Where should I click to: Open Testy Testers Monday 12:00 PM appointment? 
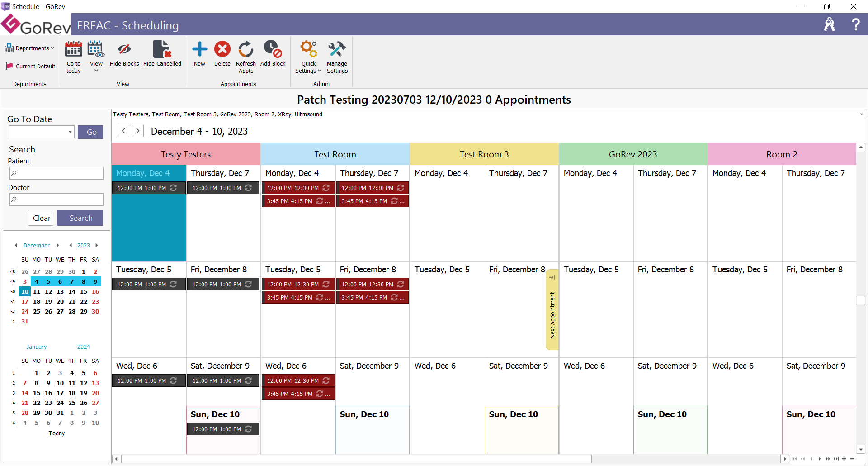pyautogui.click(x=149, y=188)
